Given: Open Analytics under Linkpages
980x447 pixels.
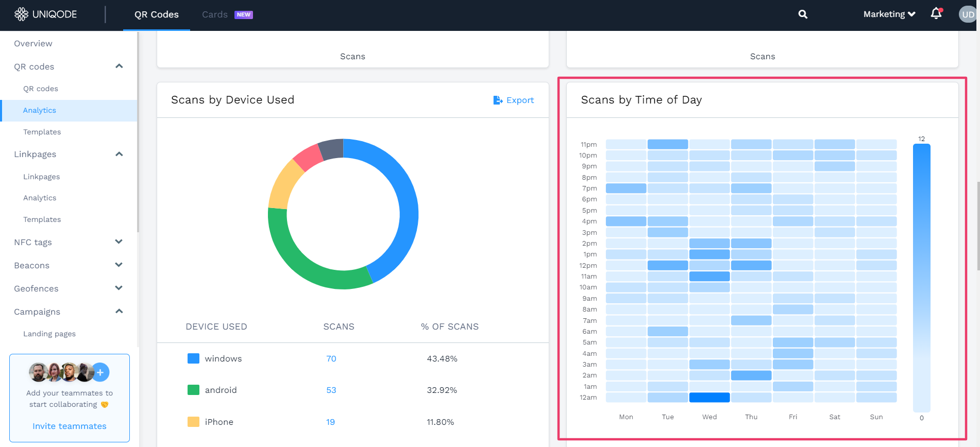Looking at the screenshot, I should click(x=40, y=198).
